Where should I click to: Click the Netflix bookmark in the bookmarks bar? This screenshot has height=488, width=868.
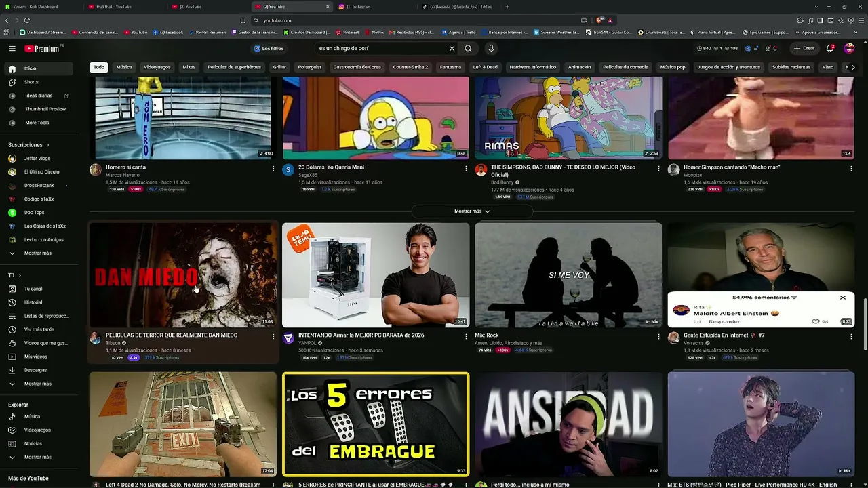(374, 32)
